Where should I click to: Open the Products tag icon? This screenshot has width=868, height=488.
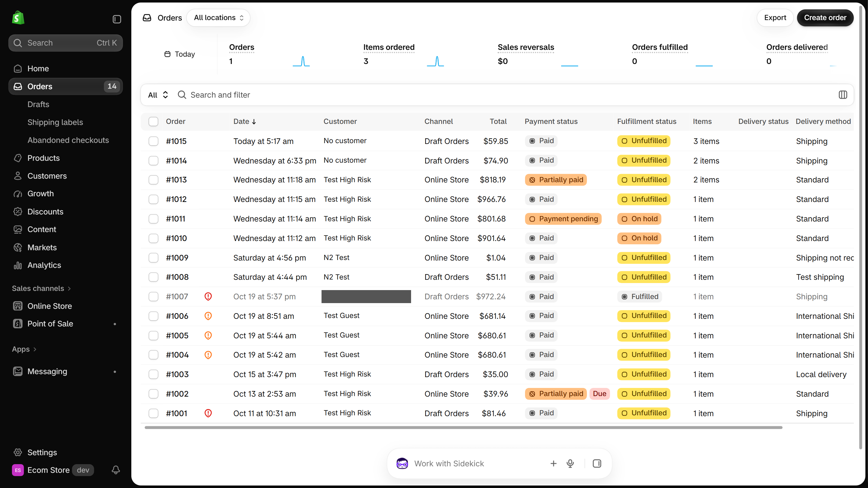18,158
